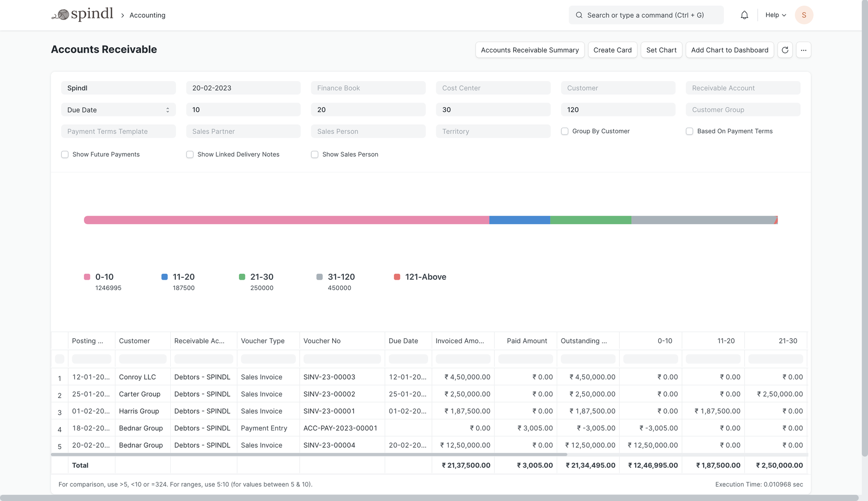Click the Customer column header
The width and height of the screenshot is (868, 501).
point(142,340)
